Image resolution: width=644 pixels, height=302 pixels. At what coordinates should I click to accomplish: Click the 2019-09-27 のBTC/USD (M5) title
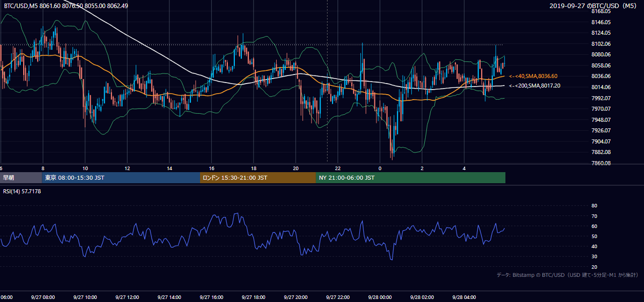tap(593, 6)
